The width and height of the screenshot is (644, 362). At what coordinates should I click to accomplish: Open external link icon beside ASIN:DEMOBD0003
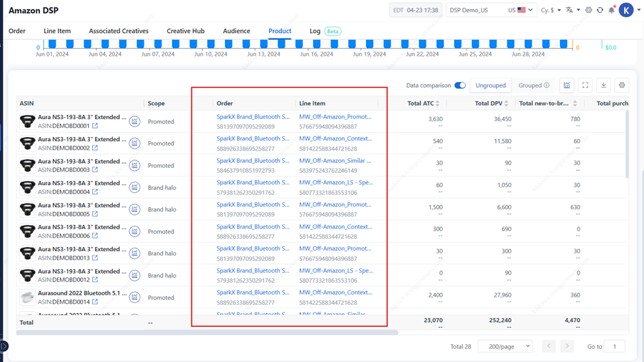95,170
